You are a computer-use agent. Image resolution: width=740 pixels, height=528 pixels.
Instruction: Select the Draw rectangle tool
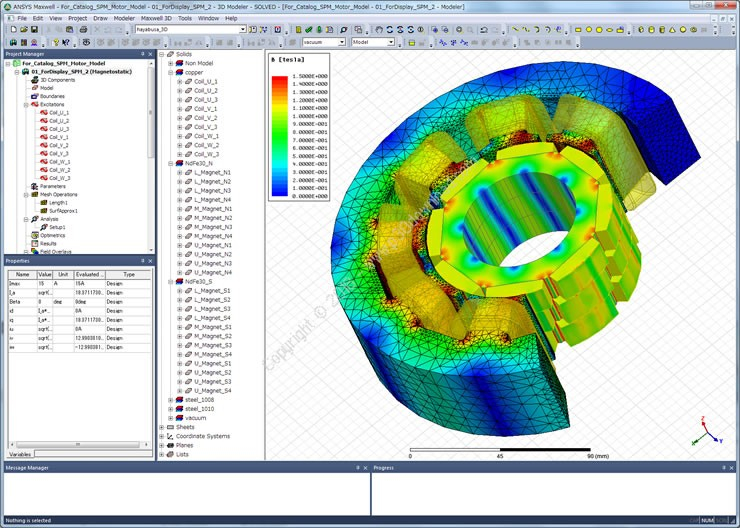(578, 29)
